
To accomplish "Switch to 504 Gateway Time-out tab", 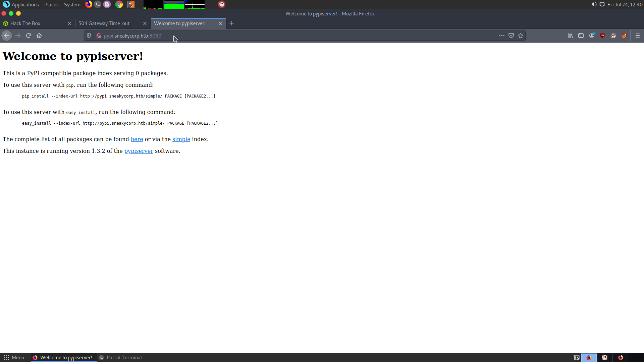I will [x=104, y=23].
